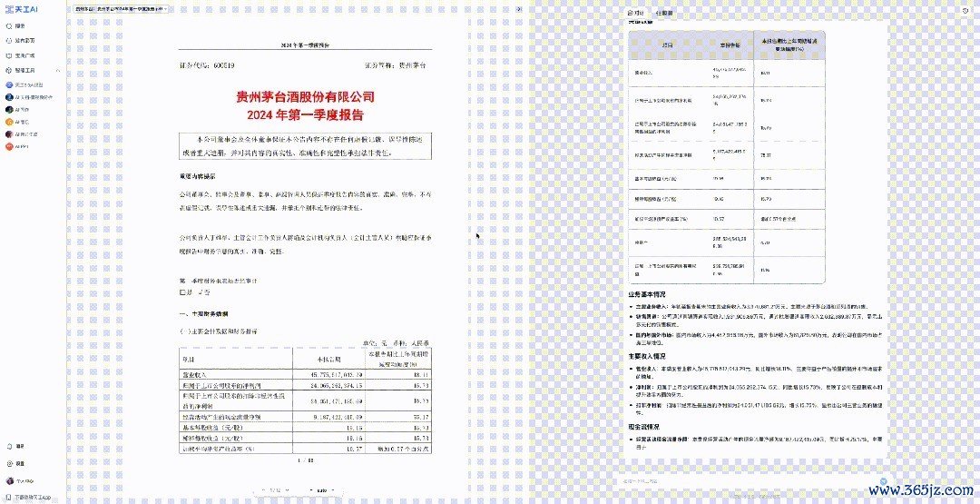Open the AI writing tool with dark icon
Screen dimensions: 980x504
[x=17, y=110]
